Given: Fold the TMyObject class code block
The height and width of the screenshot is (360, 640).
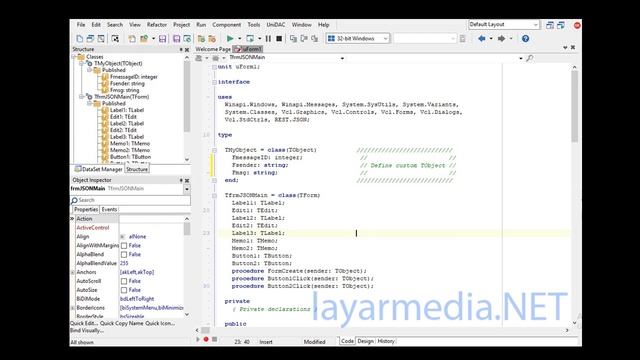Looking at the screenshot, I should [214, 150].
